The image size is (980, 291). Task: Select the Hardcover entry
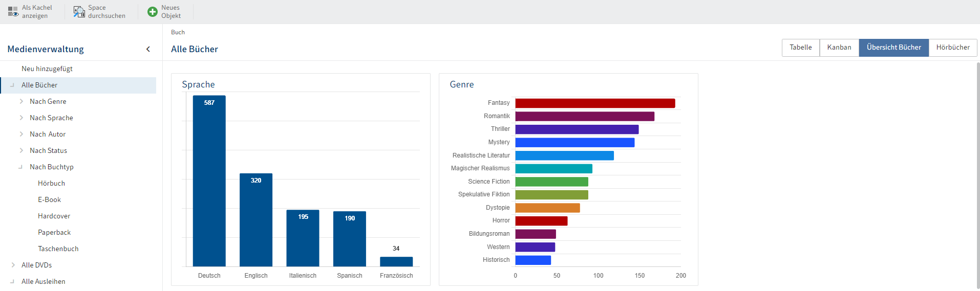pyautogui.click(x=54, y=216)
